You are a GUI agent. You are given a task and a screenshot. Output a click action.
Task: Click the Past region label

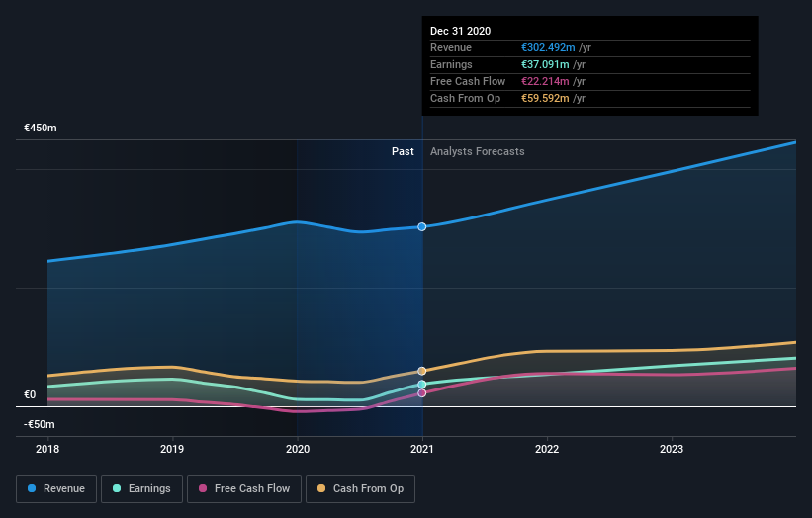coord(403,151)
